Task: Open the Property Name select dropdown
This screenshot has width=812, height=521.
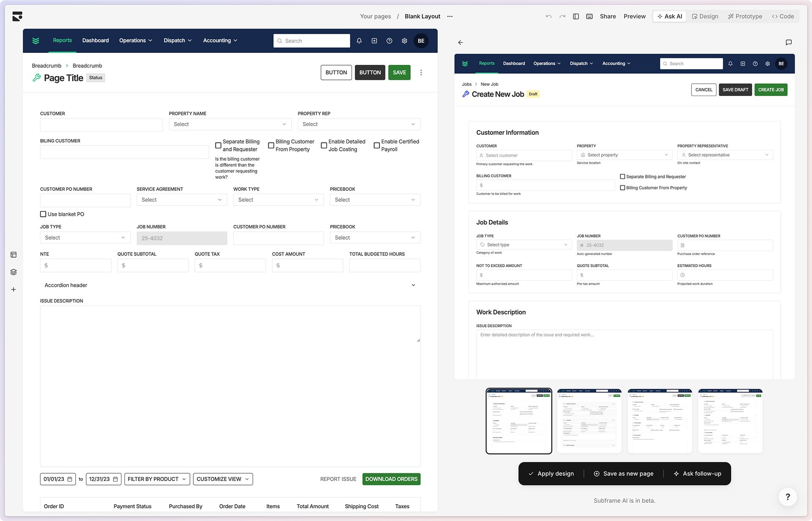Action: coord(230,124)
